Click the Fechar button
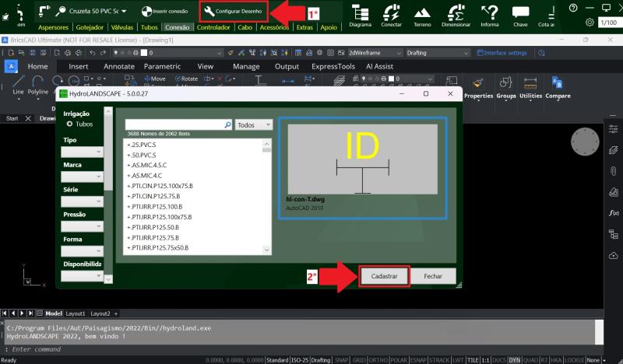Viewport: 623px width, 364px height. (x=433, y=276)
